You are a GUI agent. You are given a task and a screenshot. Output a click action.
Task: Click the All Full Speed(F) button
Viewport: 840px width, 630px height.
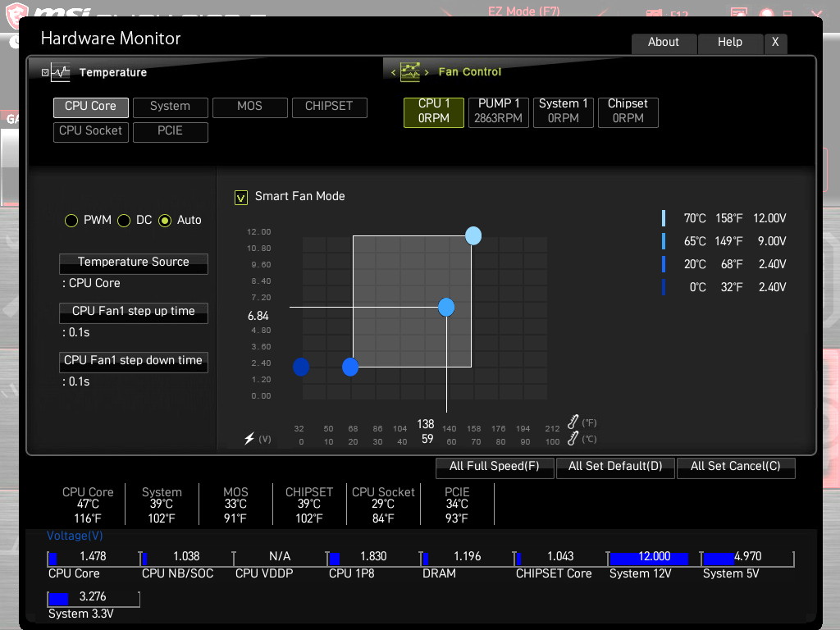coord(495,467)
